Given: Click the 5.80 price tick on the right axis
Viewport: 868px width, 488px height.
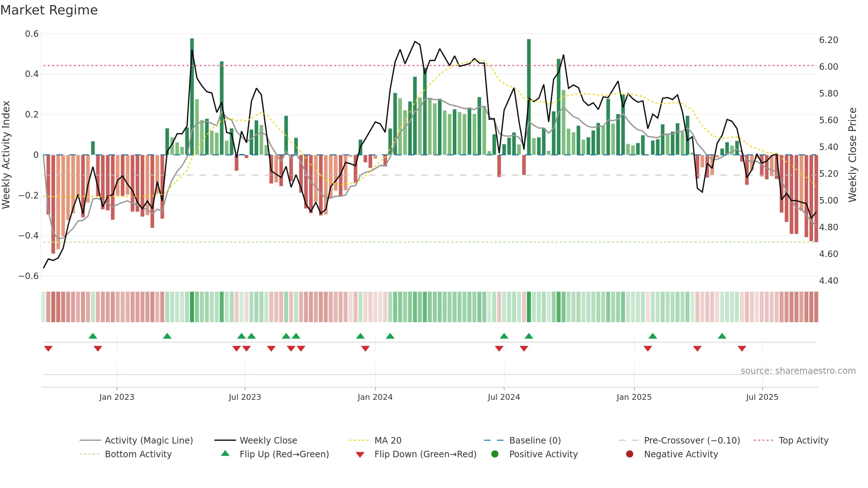Looking at the screenshot, I should [x=829, y=93].
